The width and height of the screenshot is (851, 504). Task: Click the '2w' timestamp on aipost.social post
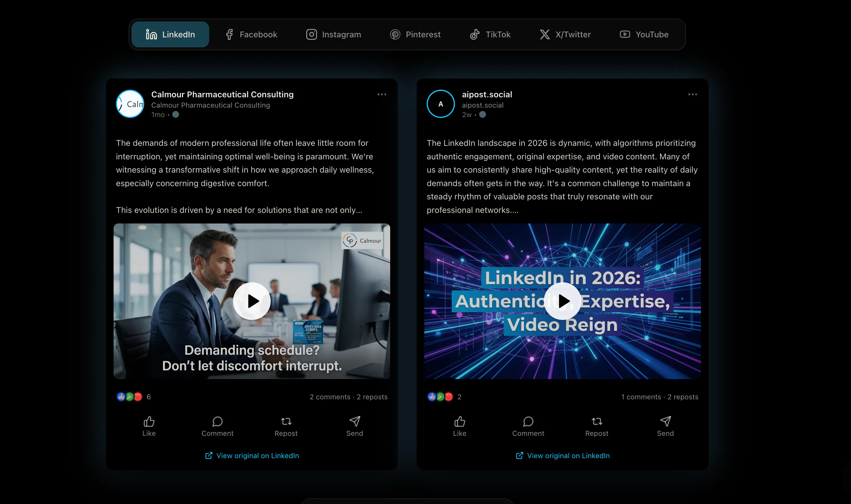click(x=467, y=115)
